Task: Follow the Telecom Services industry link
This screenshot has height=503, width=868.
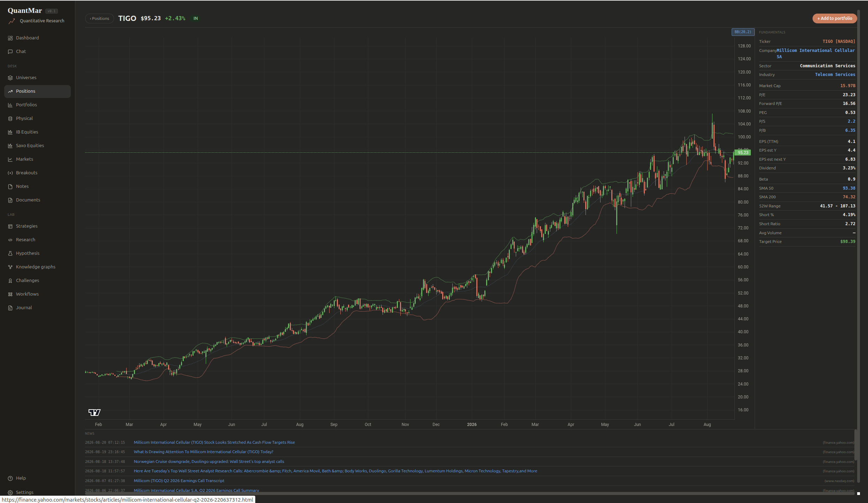Action: [x=835, y=75]
